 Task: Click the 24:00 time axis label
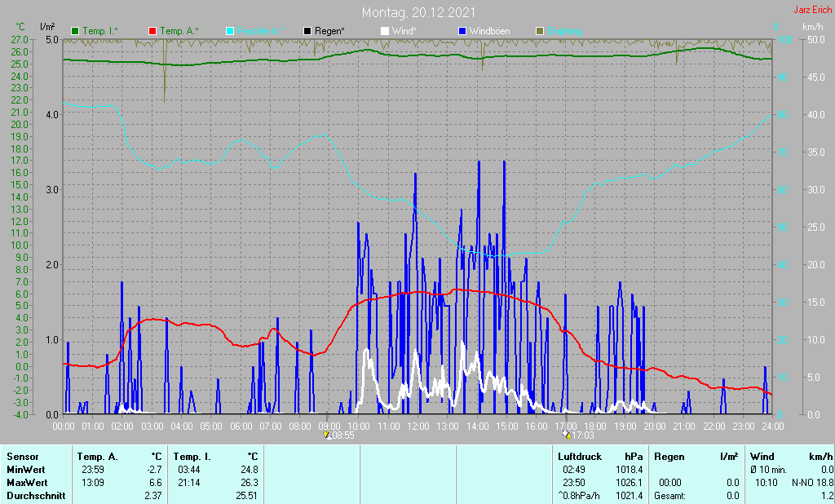click(772, 426)
